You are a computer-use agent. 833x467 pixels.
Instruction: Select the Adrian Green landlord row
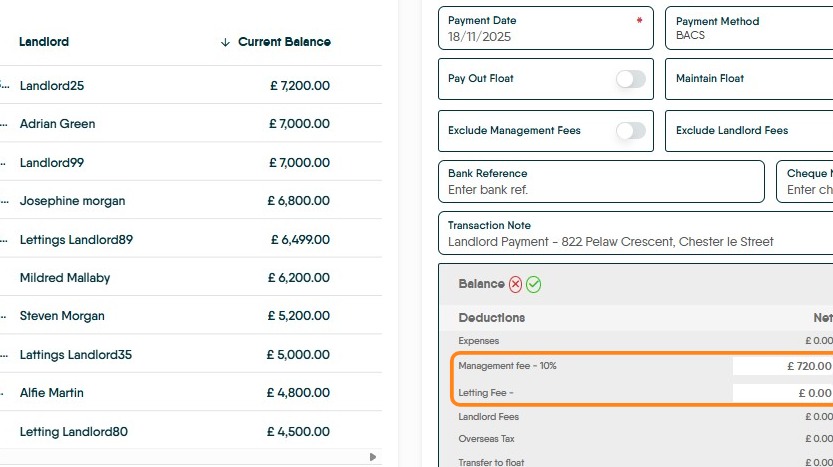pos(58,124)
